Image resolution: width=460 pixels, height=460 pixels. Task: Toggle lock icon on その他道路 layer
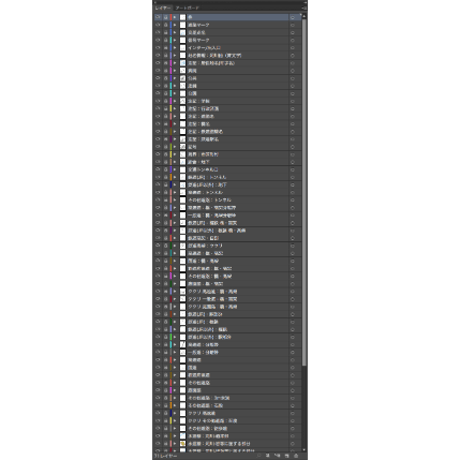tap(165, 383)
